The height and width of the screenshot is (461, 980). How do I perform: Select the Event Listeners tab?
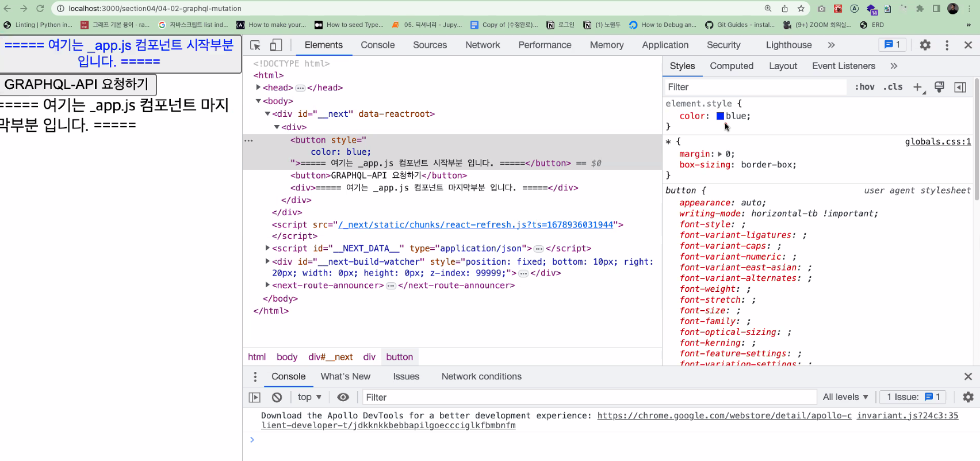(844, 66)
